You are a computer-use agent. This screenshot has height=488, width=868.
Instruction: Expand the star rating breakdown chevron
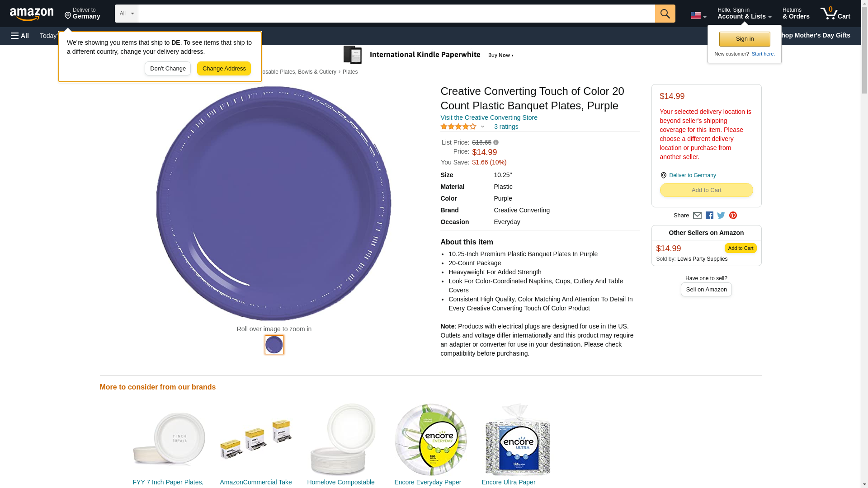[482, 127]
